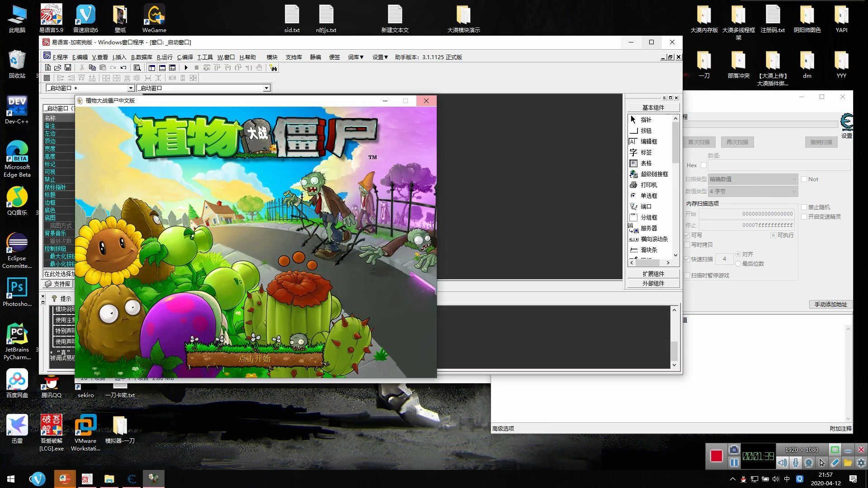The height and width of the screenshot is (488, 868).
Task: Open the left _启动窗口 * combo box
Action: point(131,88)
